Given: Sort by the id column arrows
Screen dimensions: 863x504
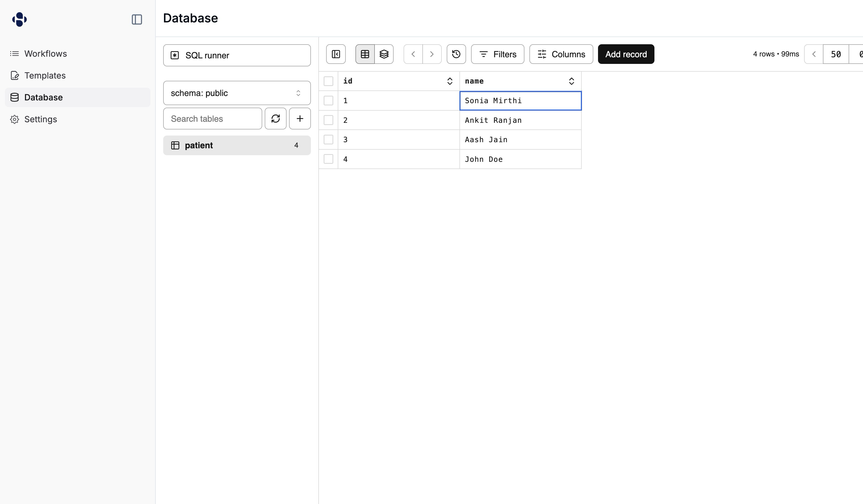Looking at the screenshot, I should coord(450,81).
